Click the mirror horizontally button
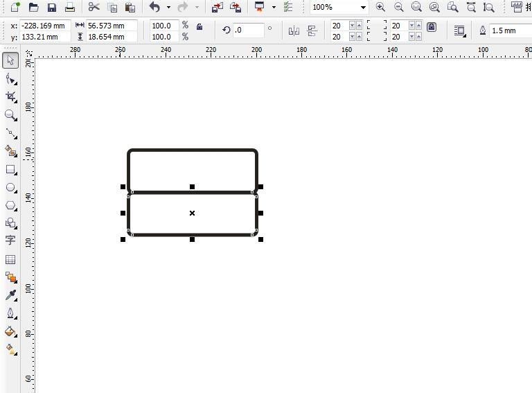Viewport: 532px width, 393px height. coord(294,30)
